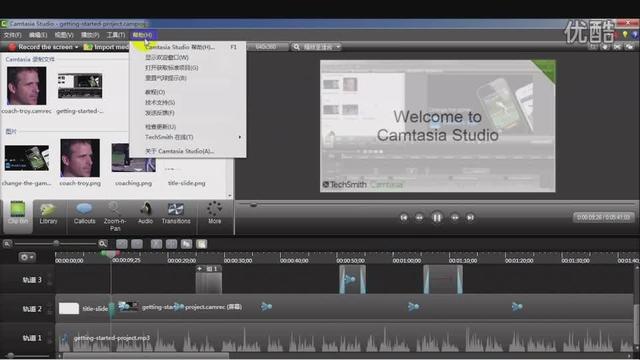This screenshot has height=360, width=640.
Task: Open the Zoom-n-Pan tool
Action: (115, 216)
